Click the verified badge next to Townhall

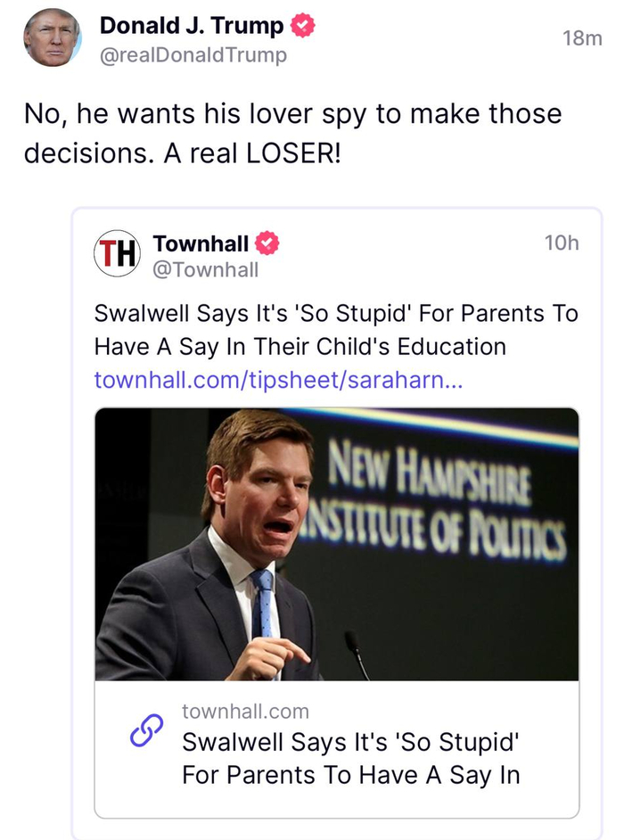[x=268, y=243]
